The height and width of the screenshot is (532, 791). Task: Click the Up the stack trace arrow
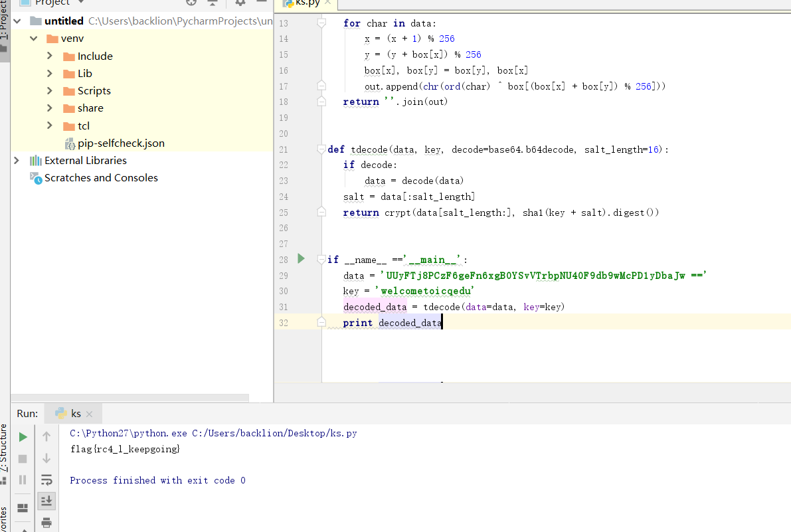click(46, 437)
